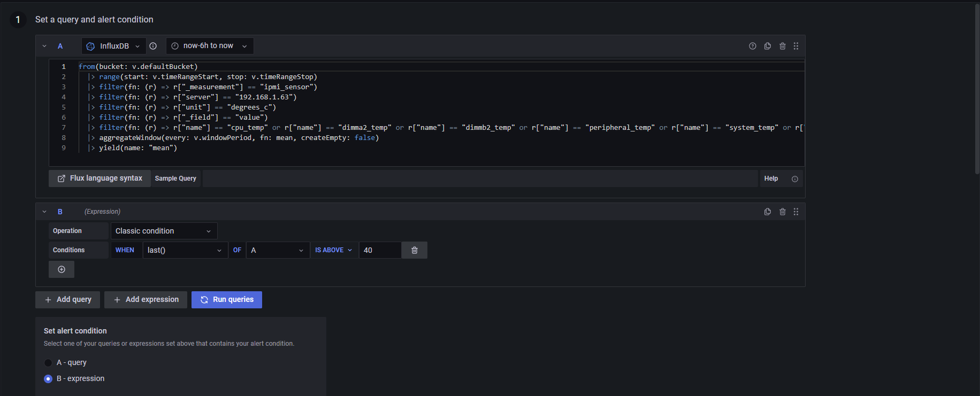This screenshot has height=396, width=980.
Task: Open the now-6h to now time range
Action: (210, 46)
